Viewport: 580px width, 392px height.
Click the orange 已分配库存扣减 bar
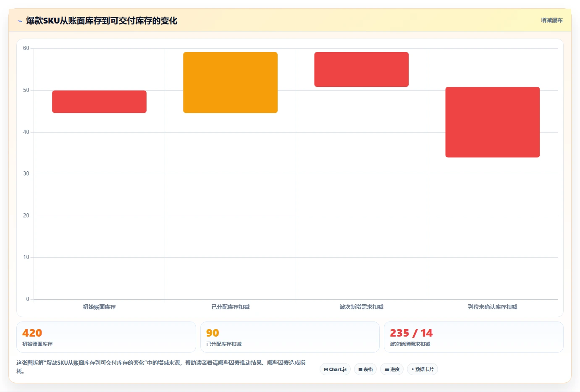[230, 82]
